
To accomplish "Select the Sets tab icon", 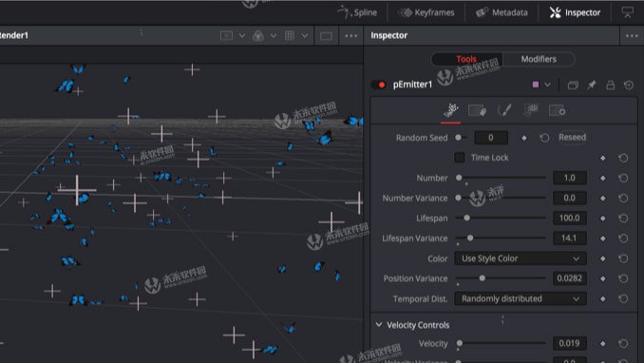I will click(x=477, y=110).
